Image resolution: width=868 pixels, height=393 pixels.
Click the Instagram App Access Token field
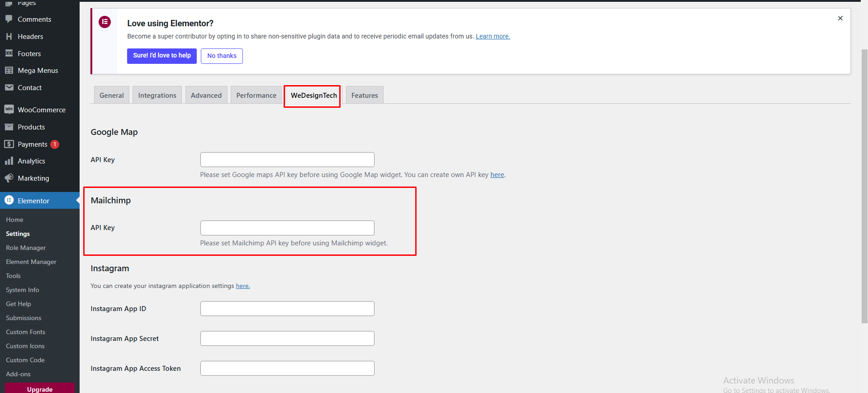pyautogui.click(x=287, y=368)
